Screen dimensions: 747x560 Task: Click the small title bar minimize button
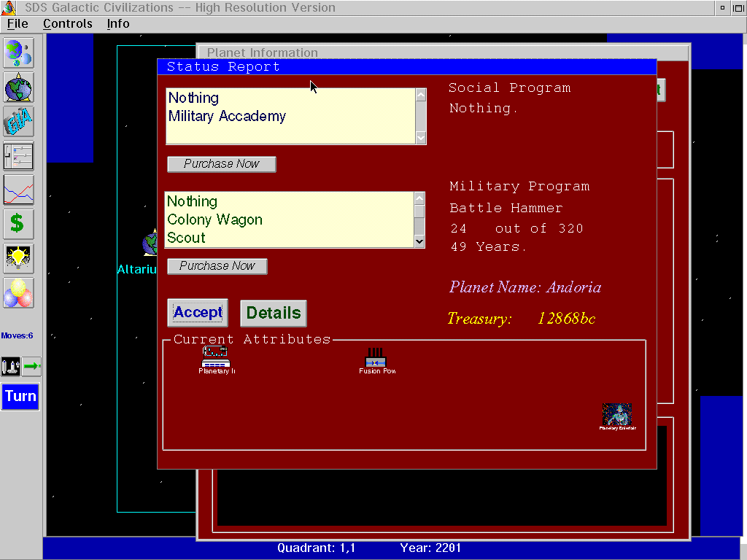click(722, 7)
